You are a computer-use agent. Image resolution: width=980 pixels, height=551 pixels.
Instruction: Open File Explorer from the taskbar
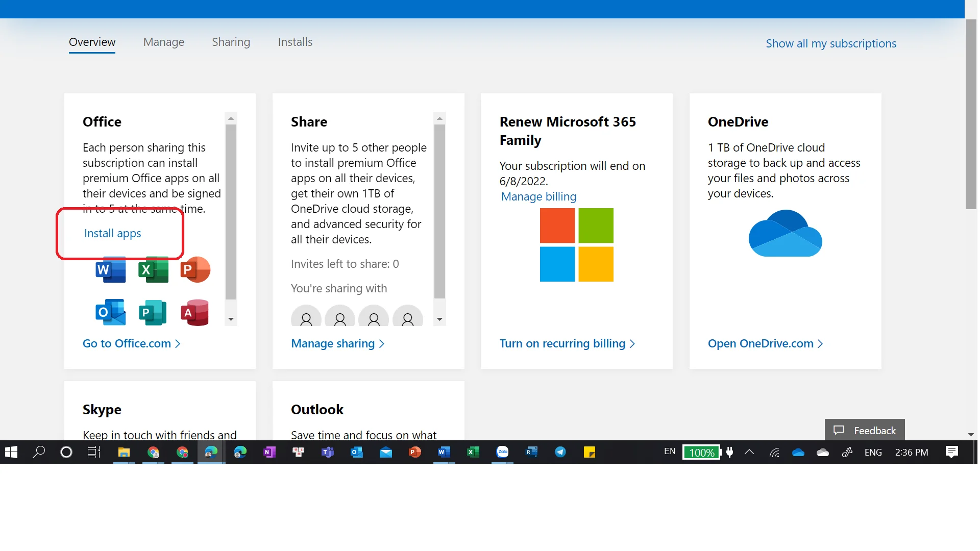(x=124, y=453)
